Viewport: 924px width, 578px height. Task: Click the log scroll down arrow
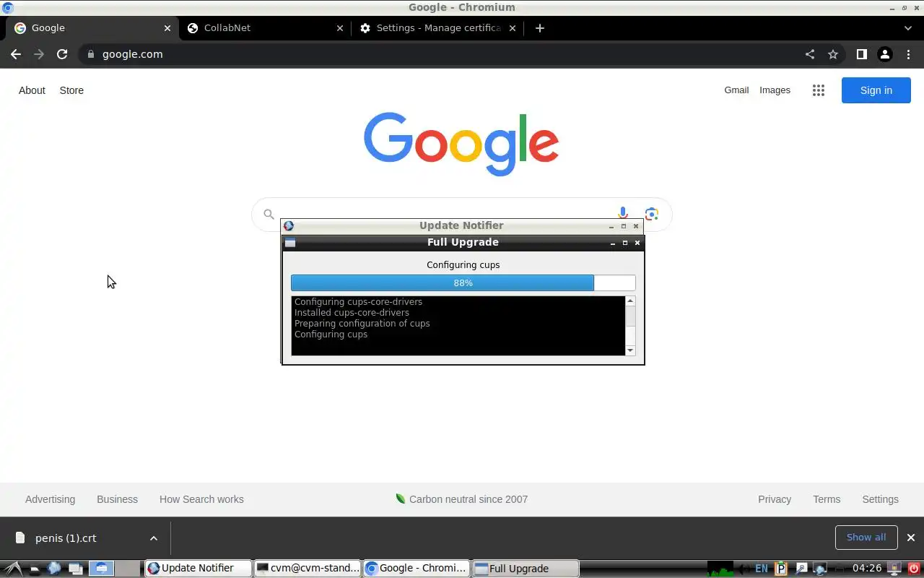click(x=630, y=350)
